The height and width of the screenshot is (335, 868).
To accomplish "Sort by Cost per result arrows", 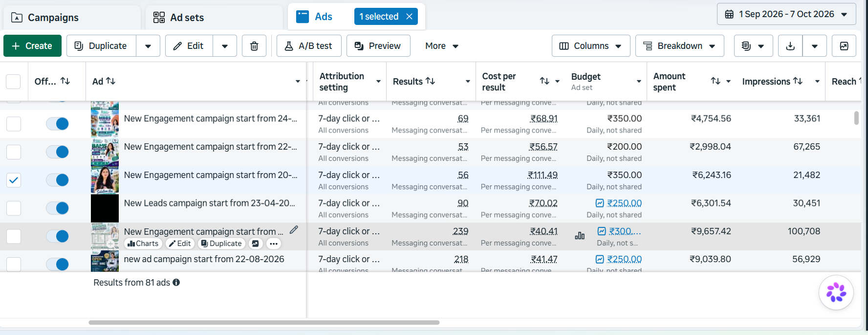I will tap(544, 81).
